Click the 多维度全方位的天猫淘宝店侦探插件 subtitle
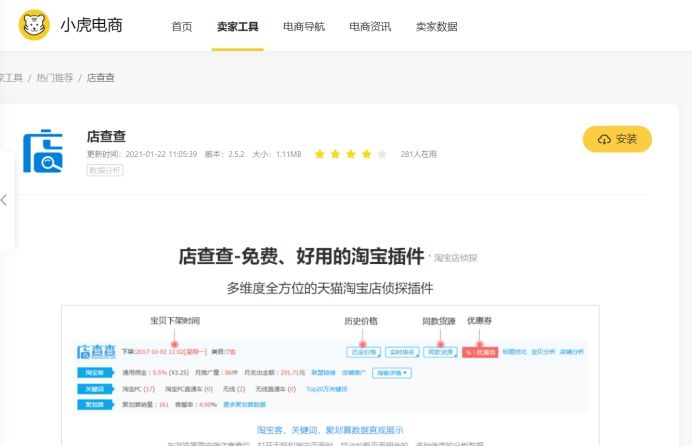Viewport: 693px width, 447px height. 330,288
